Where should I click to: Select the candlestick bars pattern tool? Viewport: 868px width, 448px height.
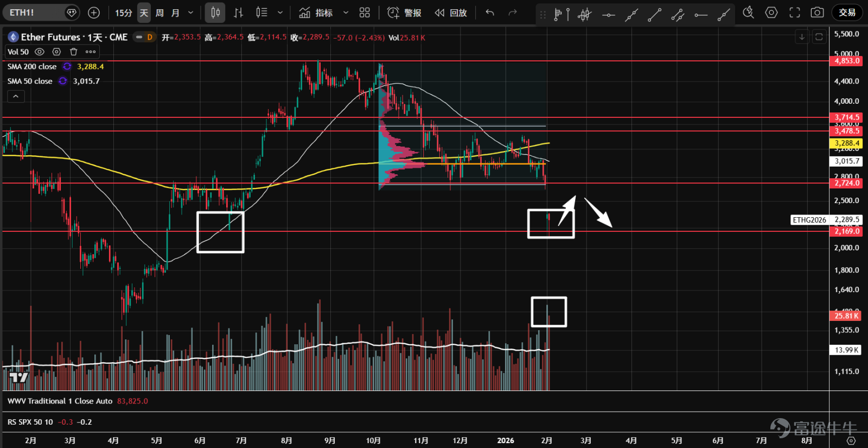pyautogui.click(x=584, y=15)
